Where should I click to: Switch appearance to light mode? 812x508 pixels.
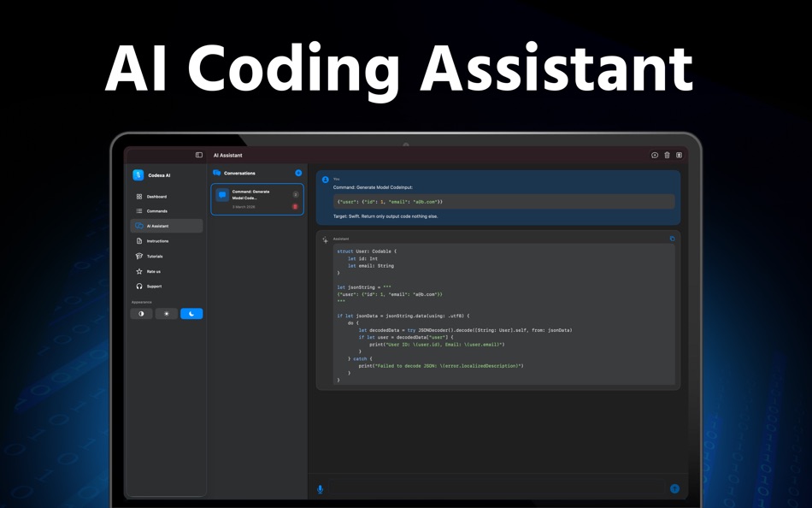pyautogui.click(x=166, y=313)
